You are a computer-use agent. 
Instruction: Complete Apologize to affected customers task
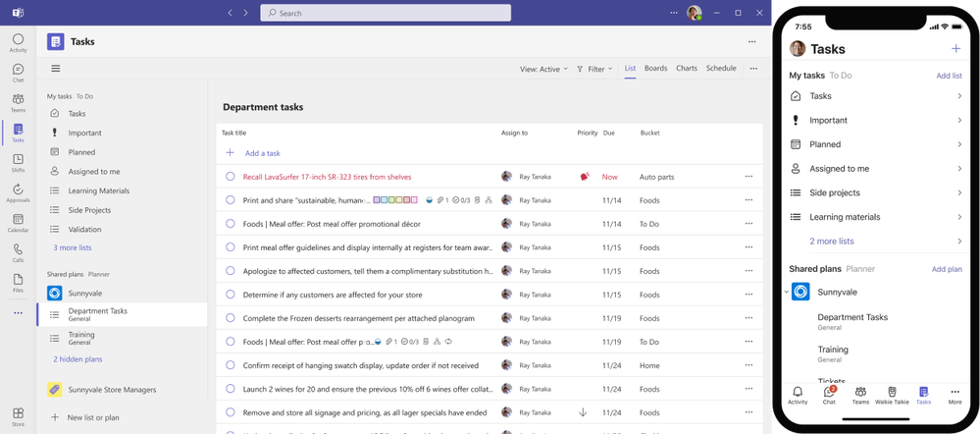(x=230, y=271)
